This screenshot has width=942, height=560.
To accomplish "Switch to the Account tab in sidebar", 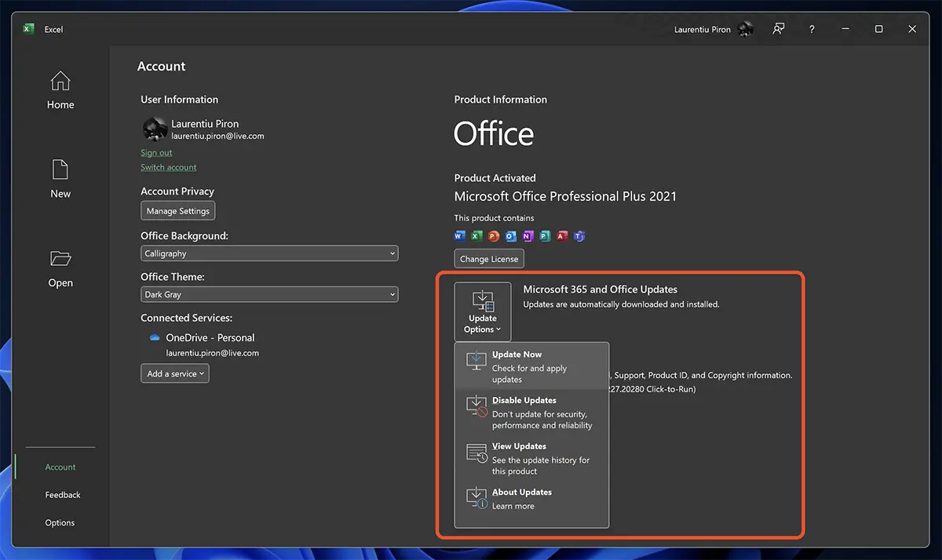I will [60, 467].
